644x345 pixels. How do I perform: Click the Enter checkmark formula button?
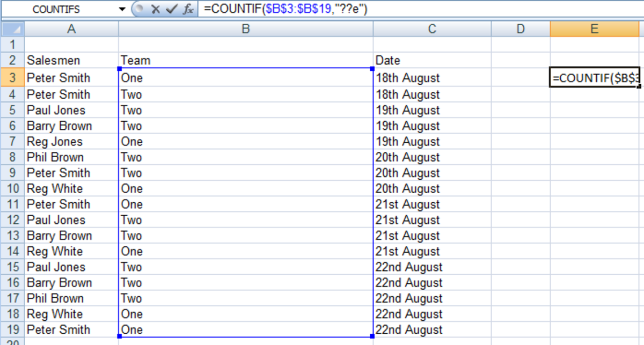click(x=171, y=9)
